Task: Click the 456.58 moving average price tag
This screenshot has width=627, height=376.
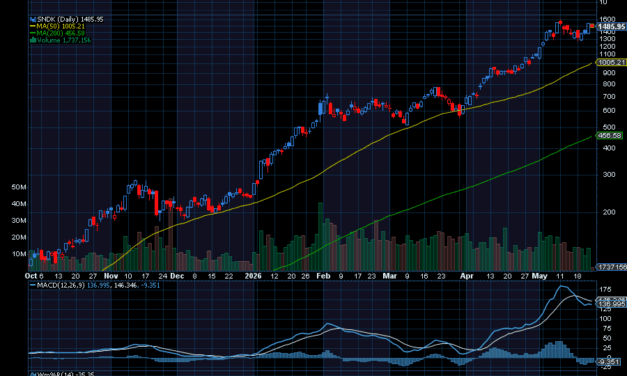Action: (x=609, y=136)
